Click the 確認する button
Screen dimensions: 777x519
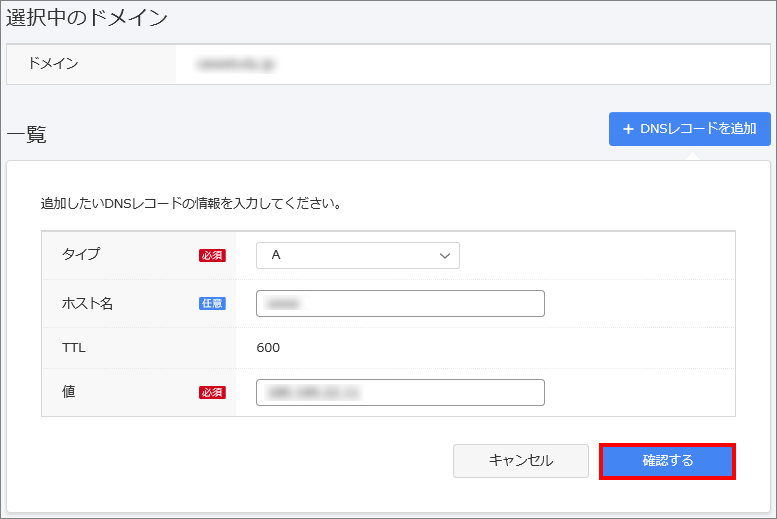(667, 461)
